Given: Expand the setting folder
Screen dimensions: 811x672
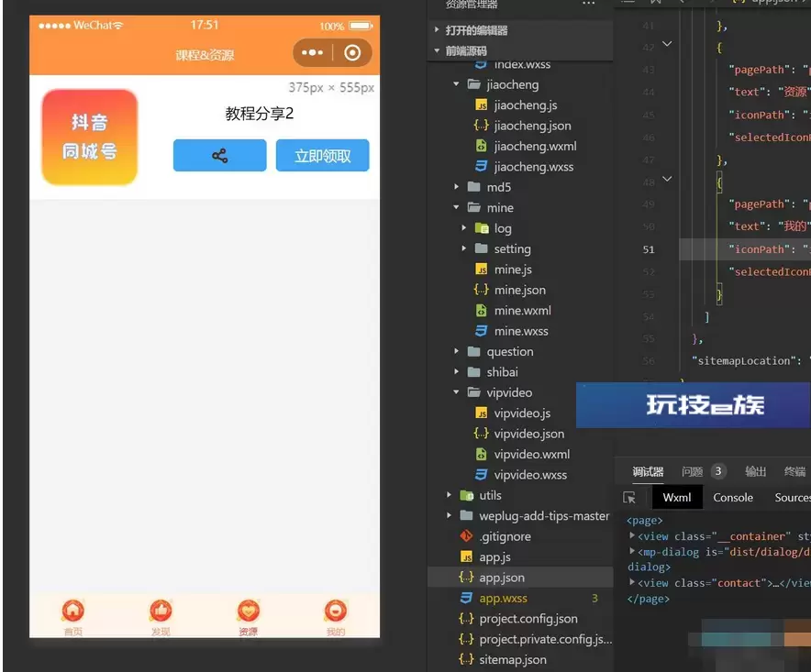Looking at the screenshot, I should [x=464, y=248].
